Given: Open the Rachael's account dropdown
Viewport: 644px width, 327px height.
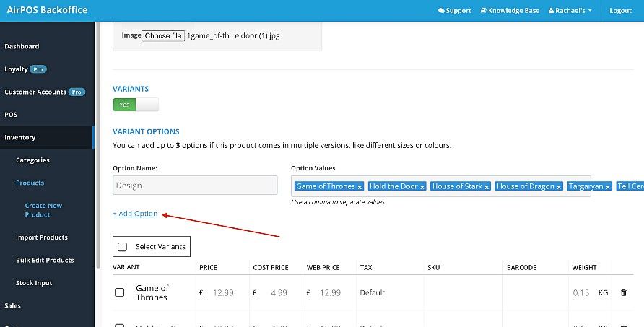Looking at the screenshot, I should 570,11.
